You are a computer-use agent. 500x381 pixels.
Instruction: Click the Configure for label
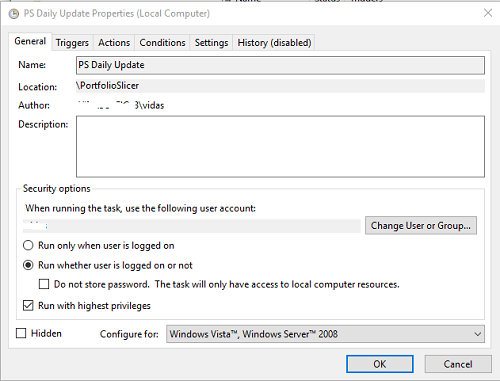tap(129, 334)
